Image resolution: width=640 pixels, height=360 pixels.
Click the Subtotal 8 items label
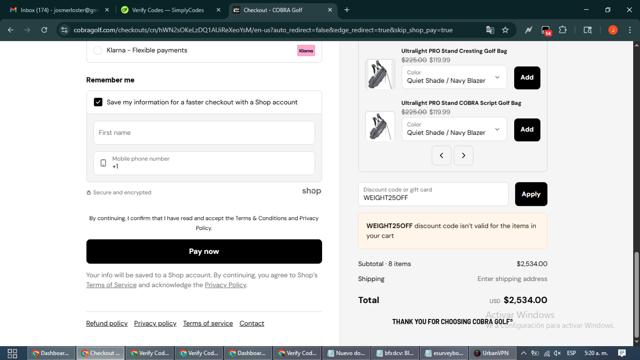click(x=384, y=264)
